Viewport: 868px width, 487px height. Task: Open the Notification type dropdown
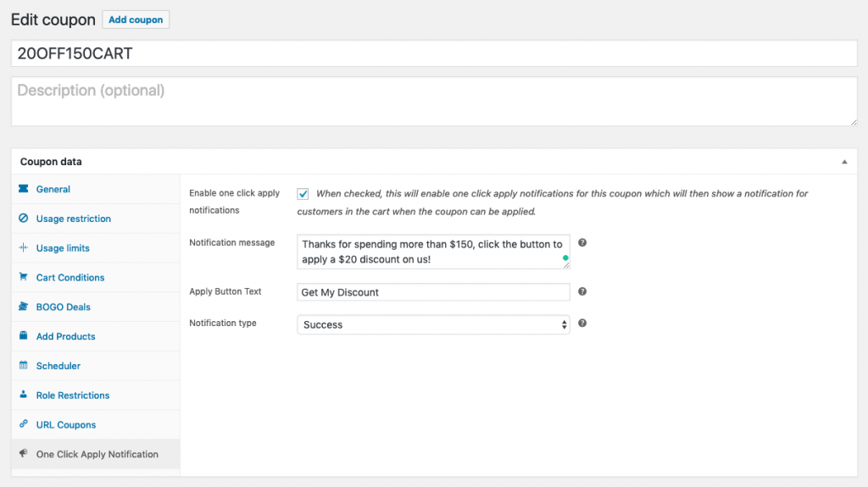tap(433, 324)
